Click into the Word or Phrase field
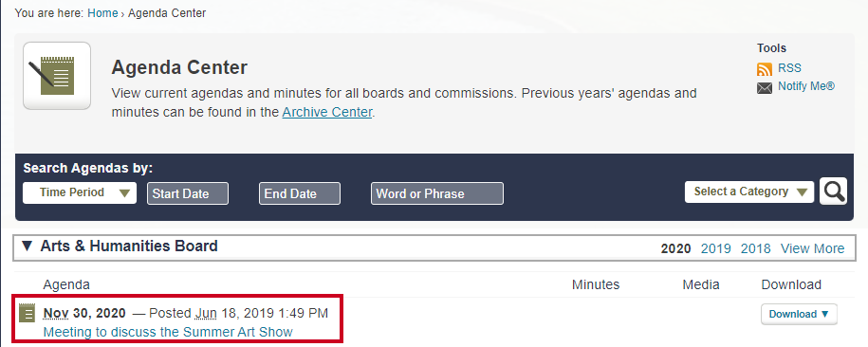 click(x=437, y=193)
